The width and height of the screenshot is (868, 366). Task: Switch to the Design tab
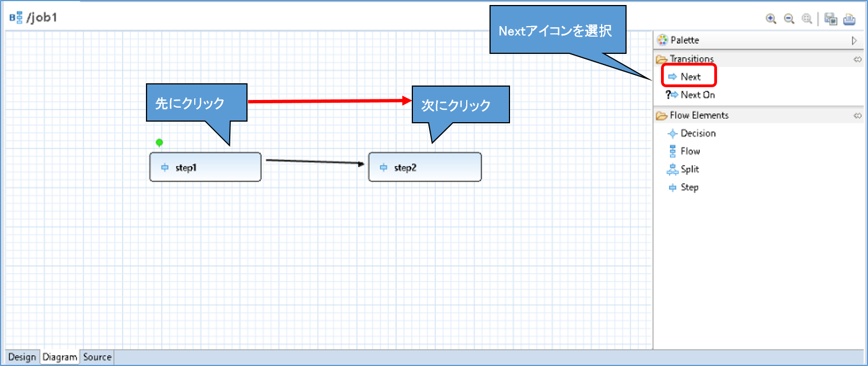[x=22, y=357]
